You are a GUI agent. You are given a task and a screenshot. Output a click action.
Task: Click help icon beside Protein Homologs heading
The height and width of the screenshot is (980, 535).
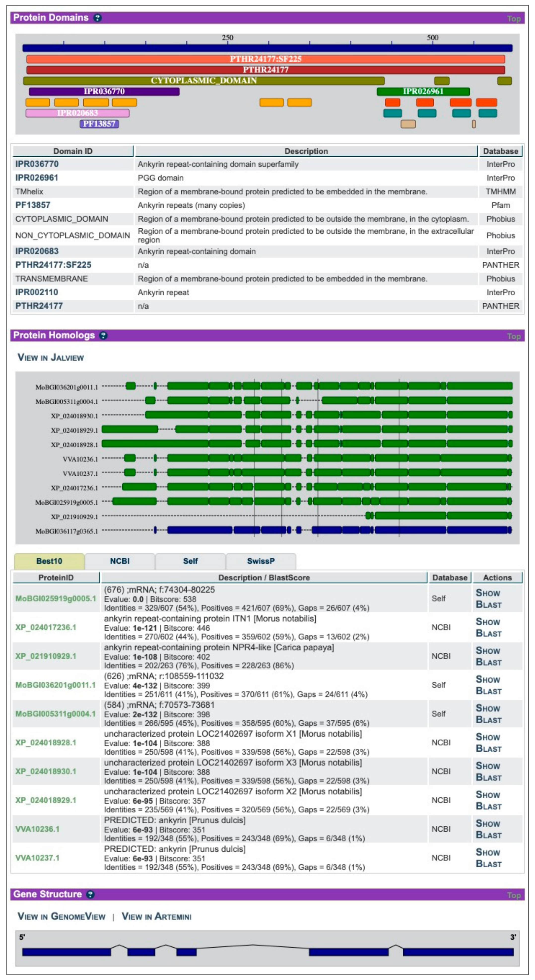click(x=103, y=335)
